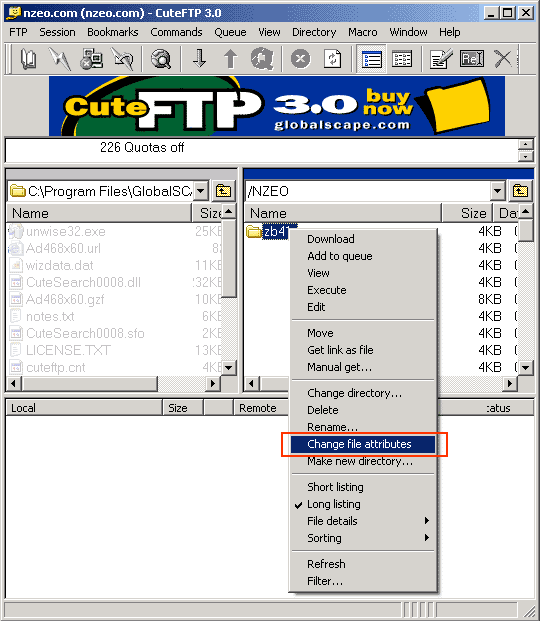This screenshot has height=621, width=540.
Task: Choose View from context menu
Action: [362, 273]
